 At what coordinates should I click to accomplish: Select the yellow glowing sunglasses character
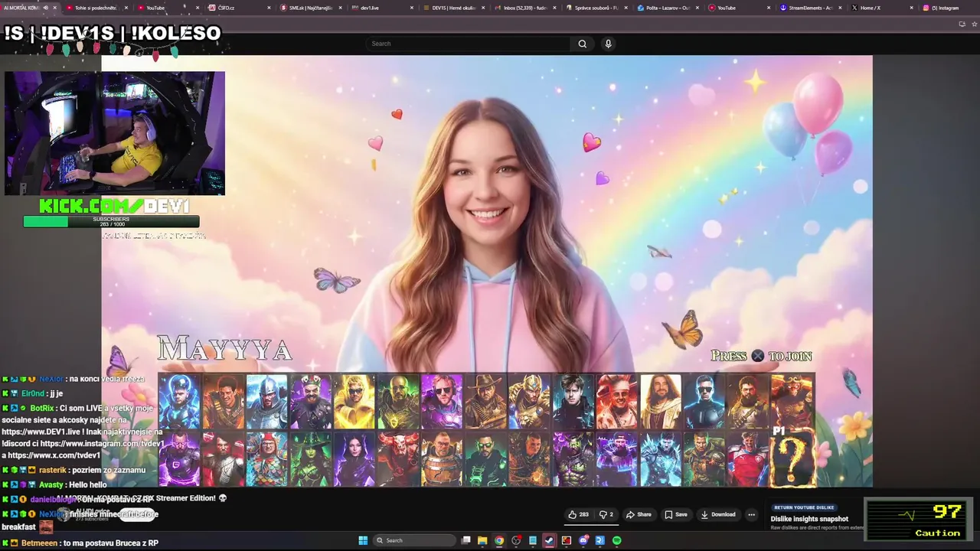354,402
